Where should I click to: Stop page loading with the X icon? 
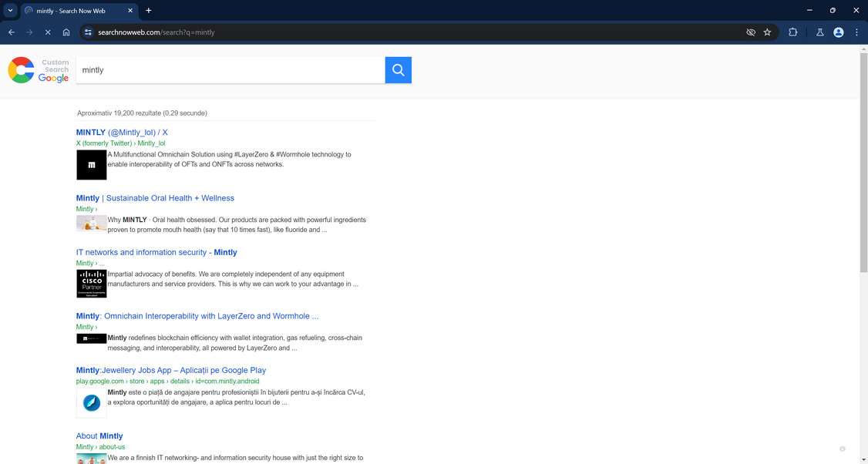[47, 32]
